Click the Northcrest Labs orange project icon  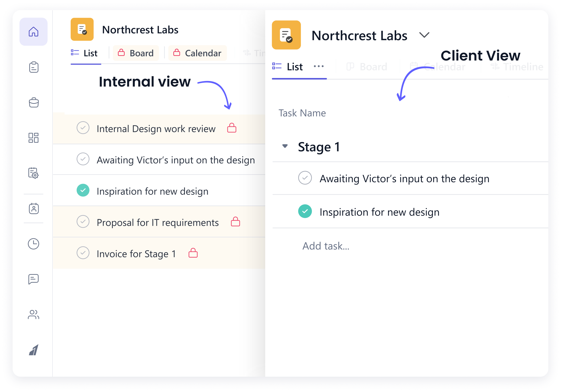(83, 30)
